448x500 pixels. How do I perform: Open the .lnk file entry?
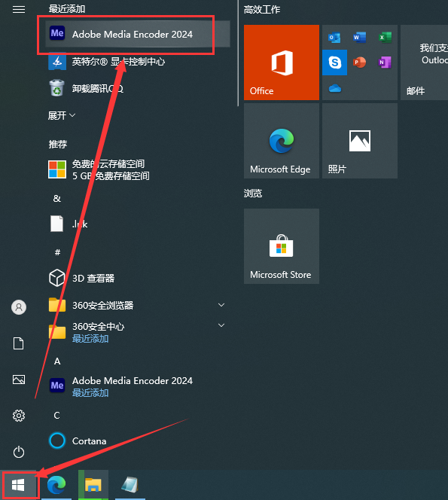point(138,224)
